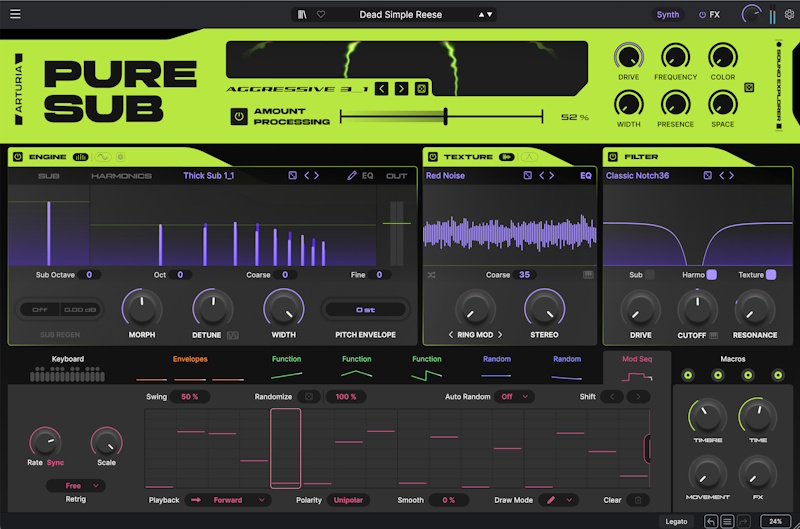This screenshot has width=800, height=529.
Task: Switch to the FX view tab
Action: pos(710,14)
